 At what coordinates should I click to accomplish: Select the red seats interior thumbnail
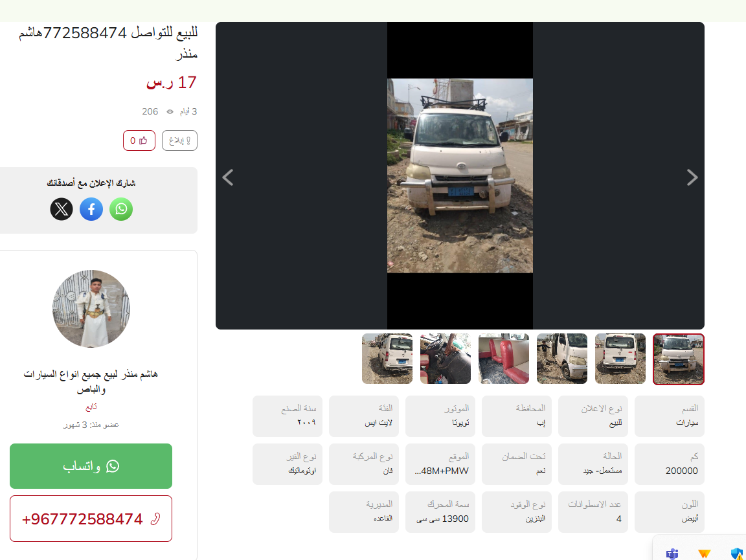pyautogui.click(x=503, y=359)
